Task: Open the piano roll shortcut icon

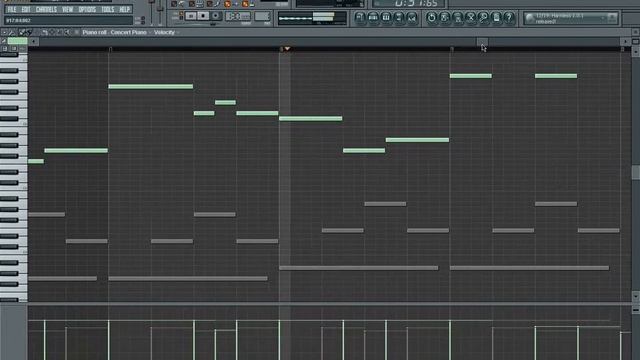Action: [x=386, y=17]
